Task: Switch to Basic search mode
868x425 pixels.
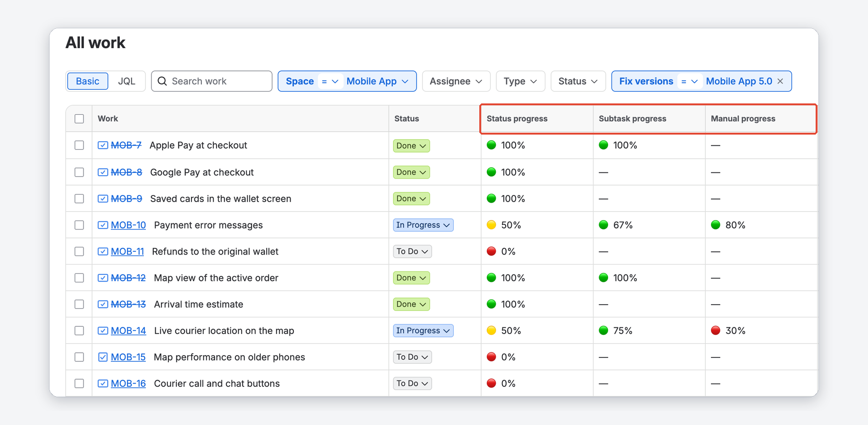Action: (88, 81)
